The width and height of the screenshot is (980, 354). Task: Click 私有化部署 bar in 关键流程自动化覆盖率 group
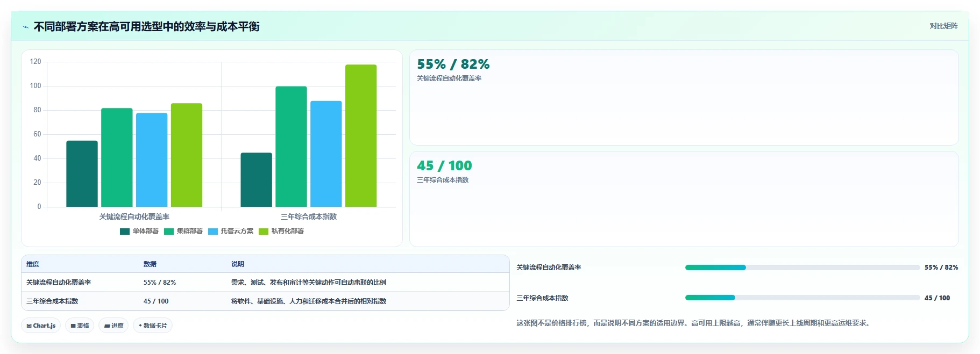[x=187, y=155]
